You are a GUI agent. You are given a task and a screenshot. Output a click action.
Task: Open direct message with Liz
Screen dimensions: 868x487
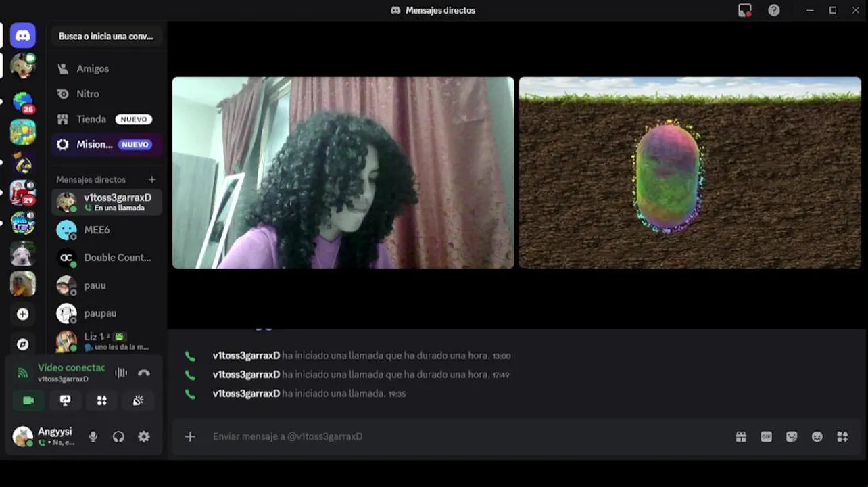point(107,341)
